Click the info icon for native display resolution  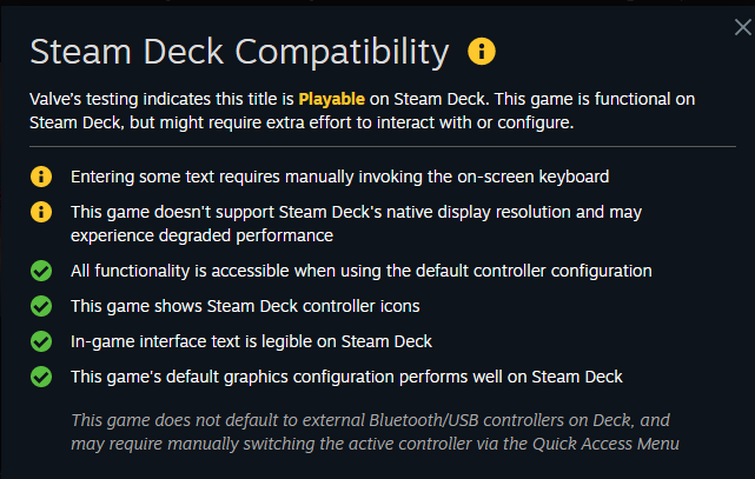point(41,212)
